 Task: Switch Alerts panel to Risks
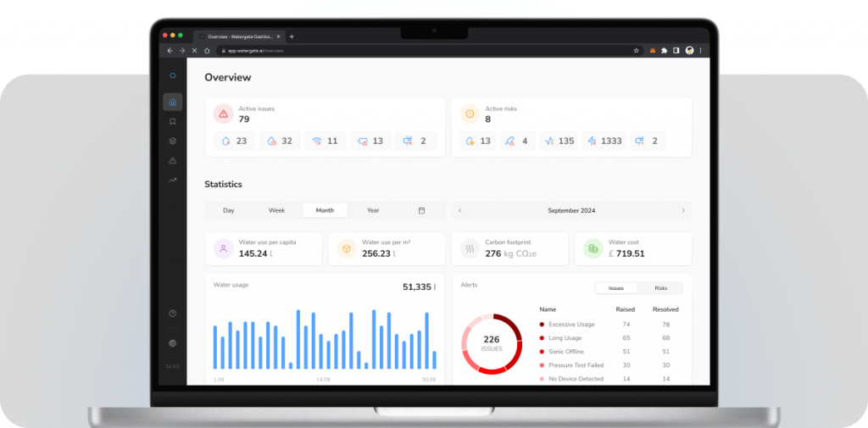(660, 288)
